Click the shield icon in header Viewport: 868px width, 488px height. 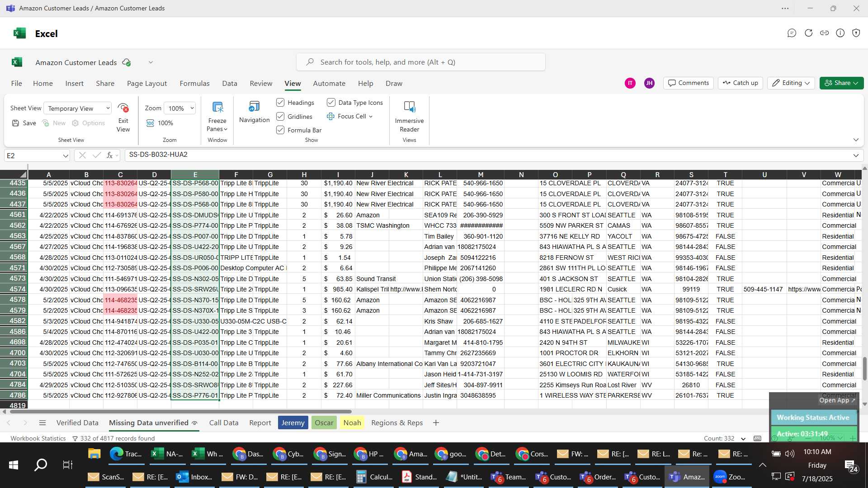856,33
